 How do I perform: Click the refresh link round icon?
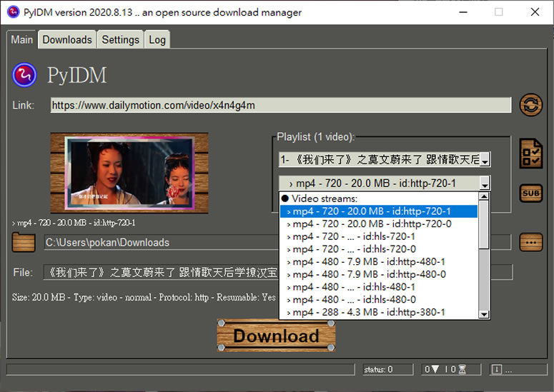point(530,105)
